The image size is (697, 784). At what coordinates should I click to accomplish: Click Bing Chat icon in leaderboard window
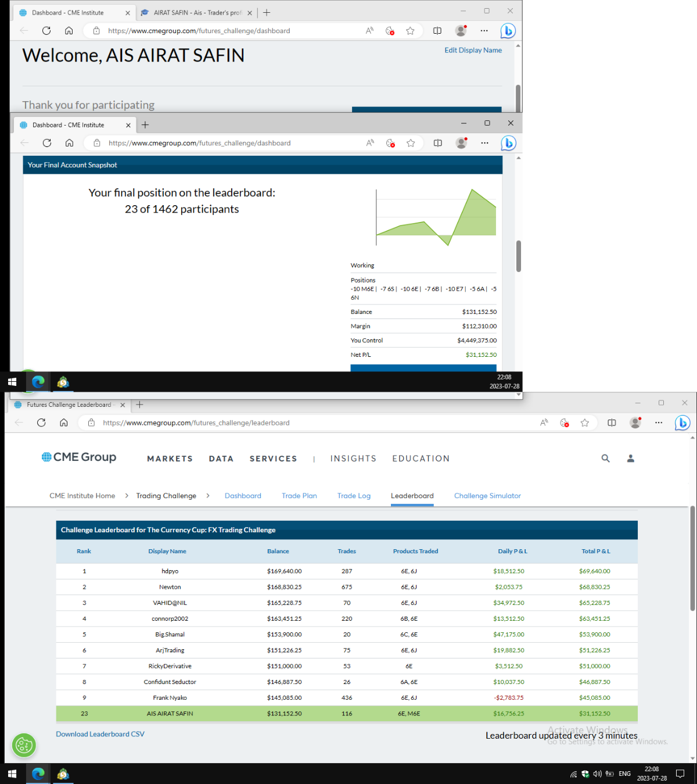682,423
